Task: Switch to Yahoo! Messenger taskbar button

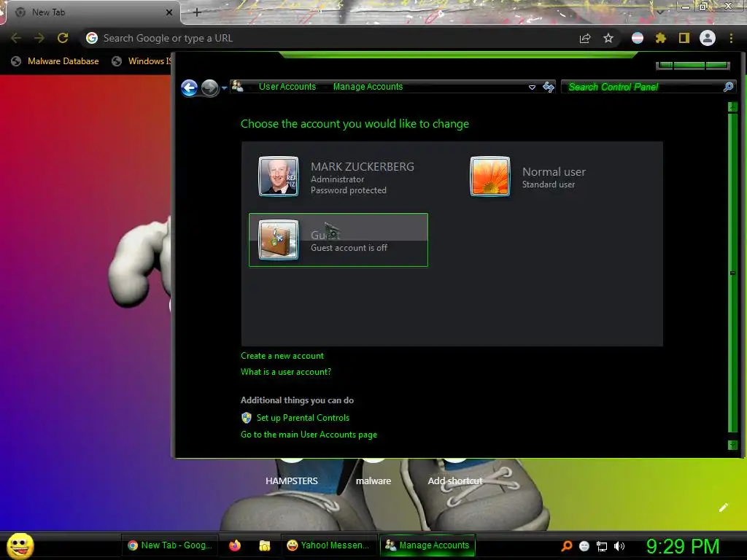Action: coord(328,545)
